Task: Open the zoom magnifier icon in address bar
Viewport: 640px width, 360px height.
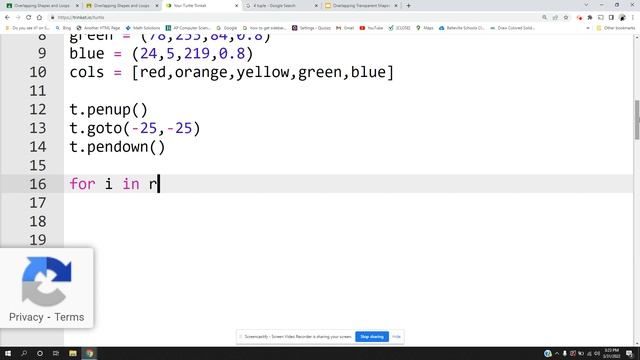Action: (544, 18)
